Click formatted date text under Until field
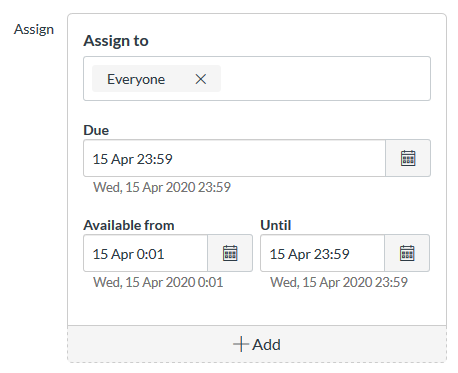The height and width of the screenshot is (373, 458). tap(339, 282)
